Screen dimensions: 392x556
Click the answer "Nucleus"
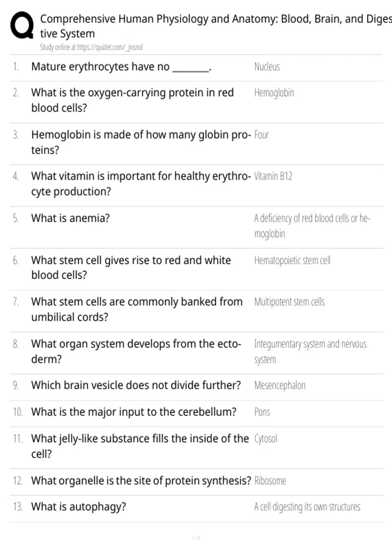pos(267,67)
